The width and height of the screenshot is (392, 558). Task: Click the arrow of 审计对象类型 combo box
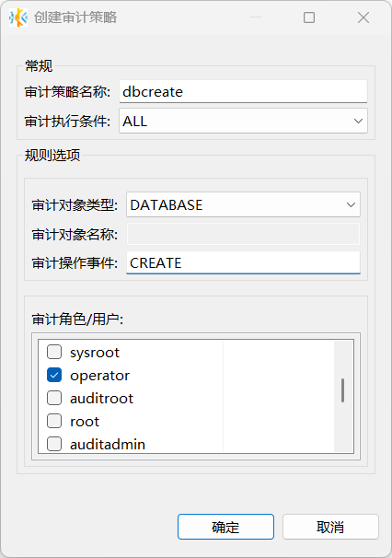352,205
